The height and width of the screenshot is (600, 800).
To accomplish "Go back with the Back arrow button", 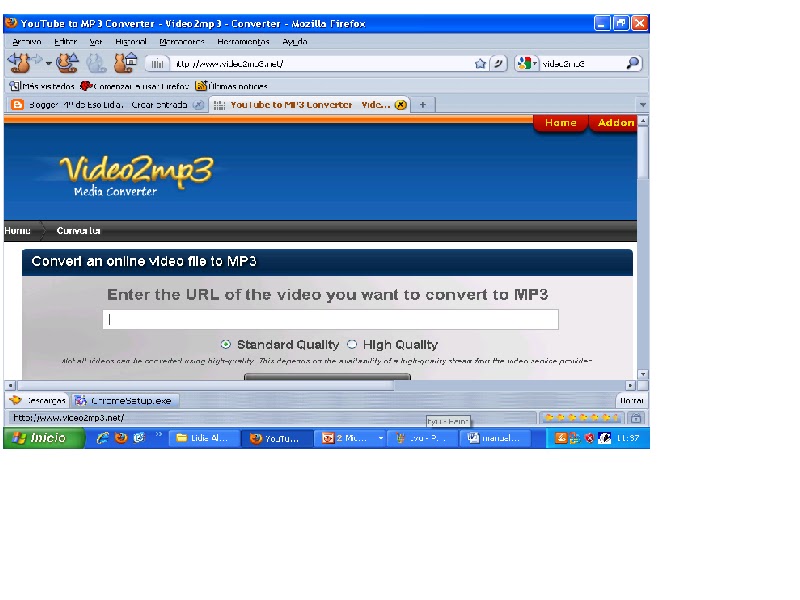I will (18, 63).
